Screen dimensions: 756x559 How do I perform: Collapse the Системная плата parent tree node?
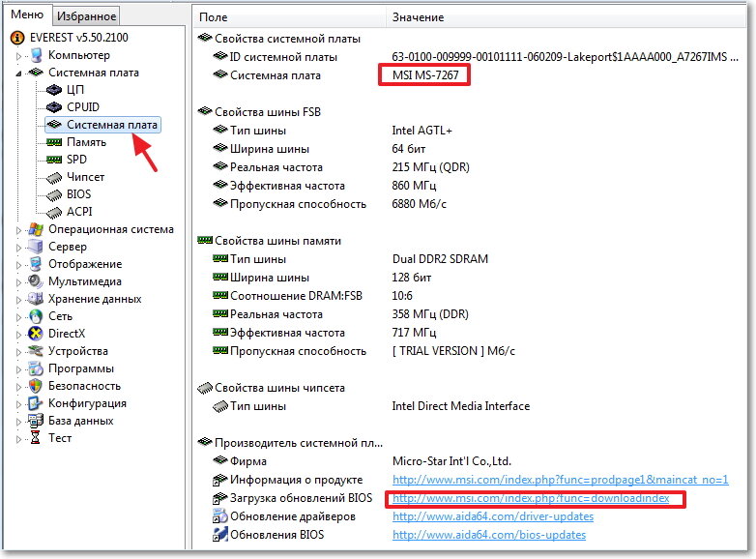[x=18, y=74]
